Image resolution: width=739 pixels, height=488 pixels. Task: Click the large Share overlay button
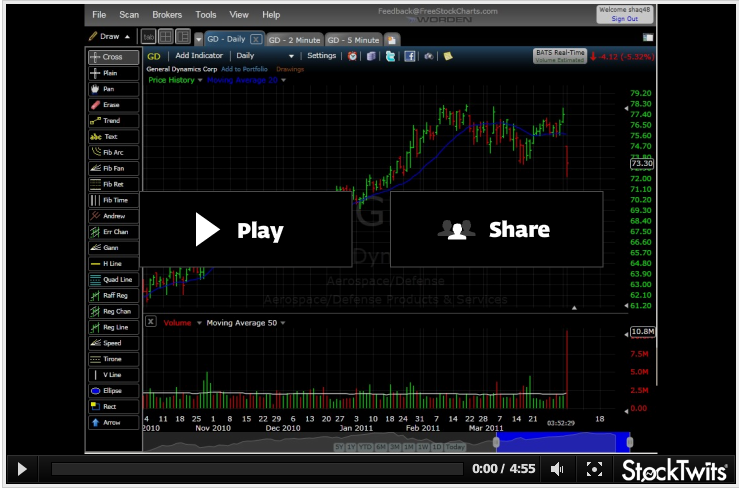[x=497, y=230]
